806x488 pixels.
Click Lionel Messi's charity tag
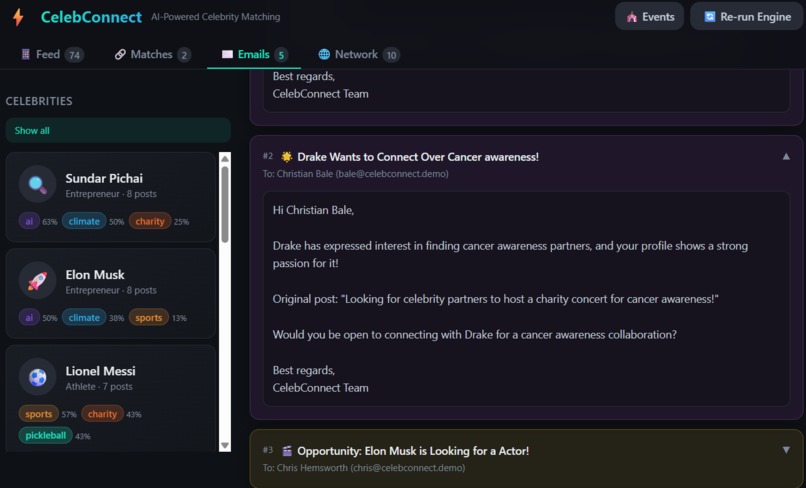click(102, 414)
